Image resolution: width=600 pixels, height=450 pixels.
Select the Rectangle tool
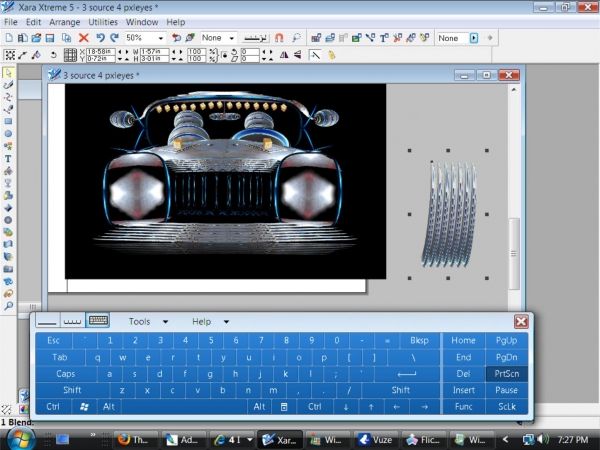click(x=8, y=122)
